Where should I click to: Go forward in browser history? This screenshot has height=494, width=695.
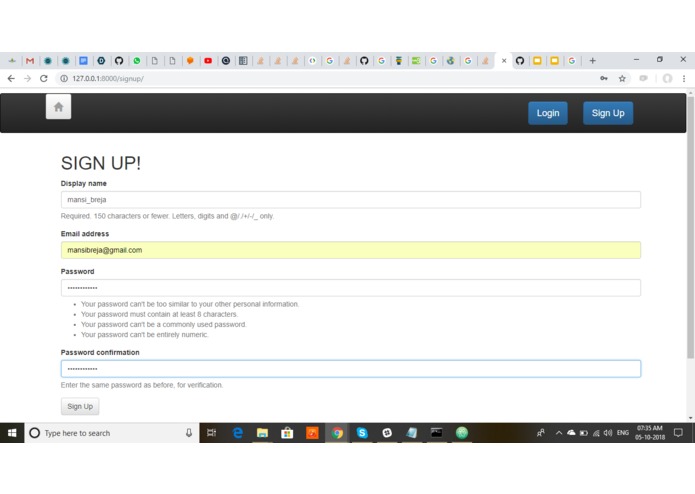click(x=27, y=78)
